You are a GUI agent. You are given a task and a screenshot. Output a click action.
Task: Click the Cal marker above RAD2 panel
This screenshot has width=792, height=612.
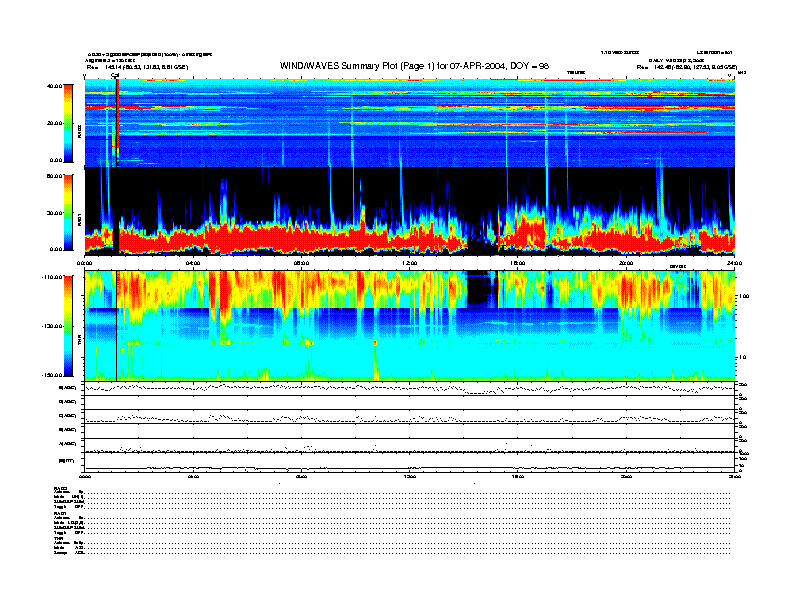pyautogui.click(x=115, y=76)
